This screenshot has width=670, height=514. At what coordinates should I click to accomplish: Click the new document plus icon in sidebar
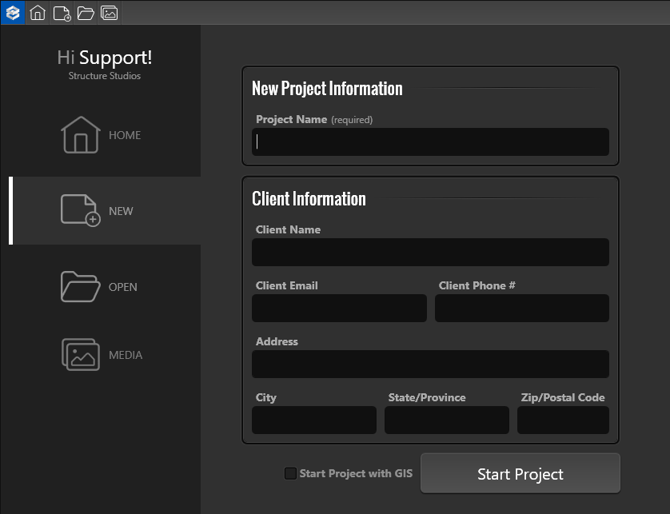80,210
